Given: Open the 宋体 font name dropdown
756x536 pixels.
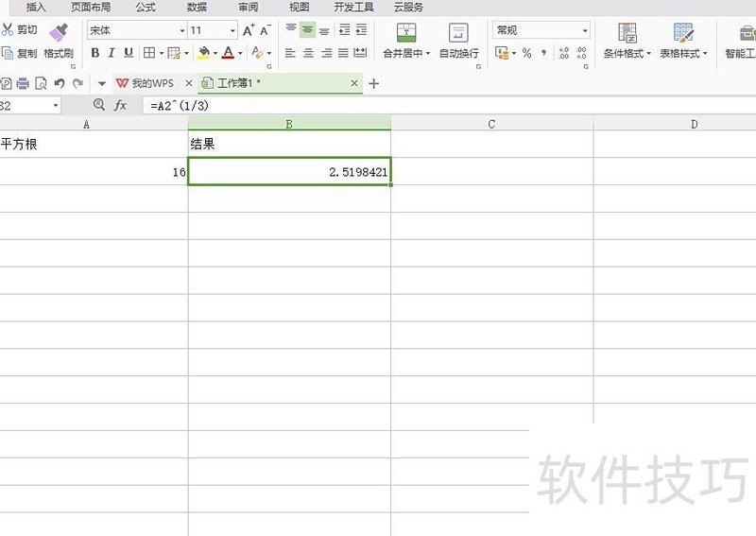Looking at the screenshot, I should [x=182, y=30].
